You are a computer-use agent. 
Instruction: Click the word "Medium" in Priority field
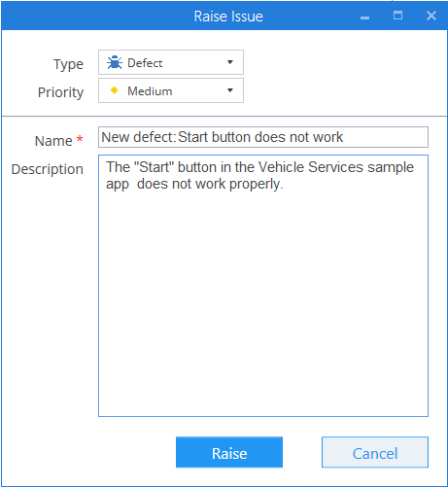coord(150,91)
